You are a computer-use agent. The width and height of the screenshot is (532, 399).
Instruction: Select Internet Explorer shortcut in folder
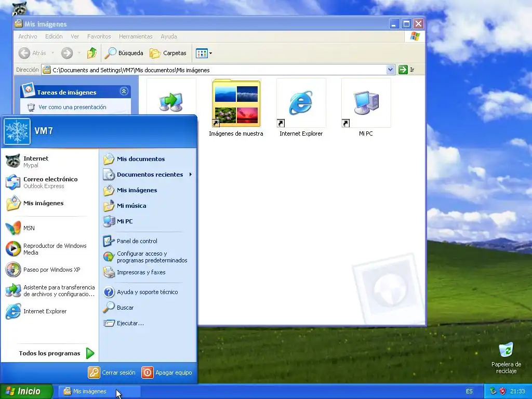[301, 108]
